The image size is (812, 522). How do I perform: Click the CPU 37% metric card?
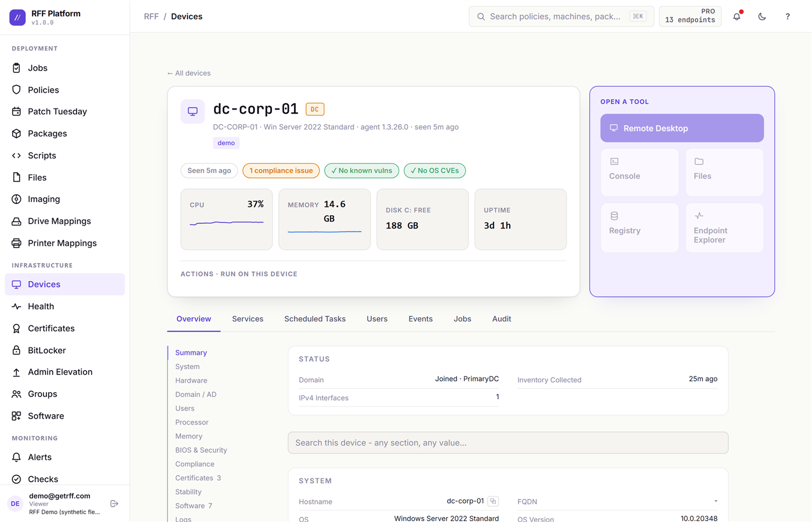pyautogui.click(x=227, y=219)
